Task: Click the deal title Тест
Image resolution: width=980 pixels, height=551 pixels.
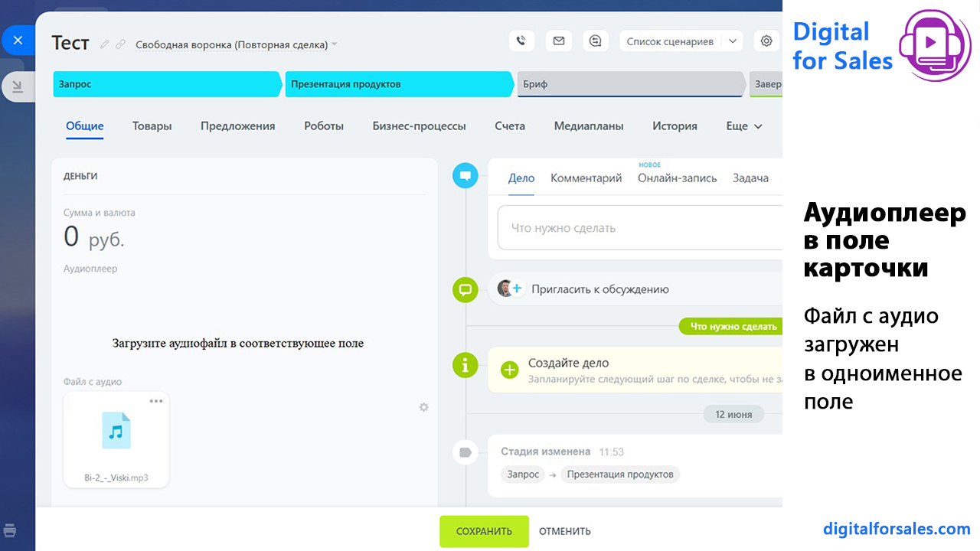Action: coord(70,43)
